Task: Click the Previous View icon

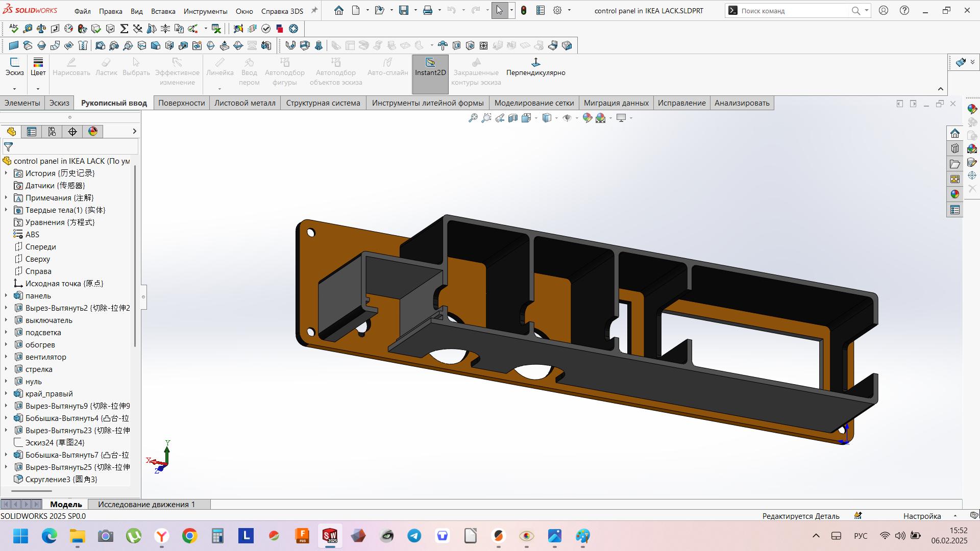Action: point(500,118)
